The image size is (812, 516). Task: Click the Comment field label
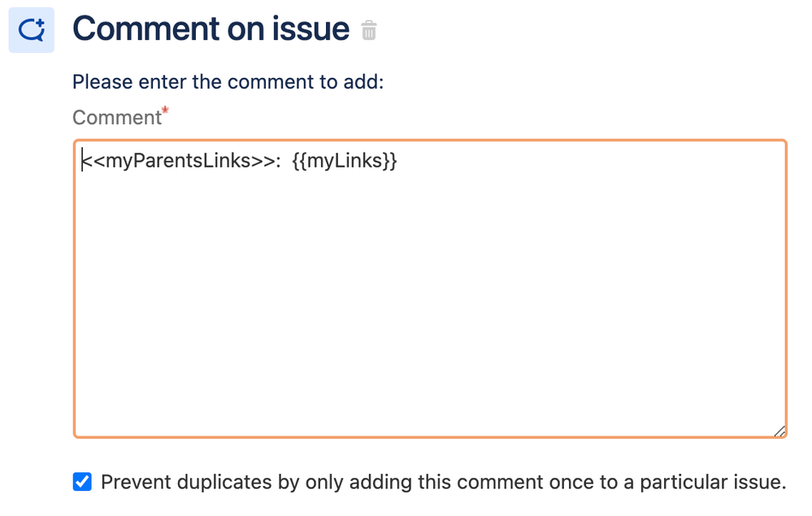coord(117,118)
